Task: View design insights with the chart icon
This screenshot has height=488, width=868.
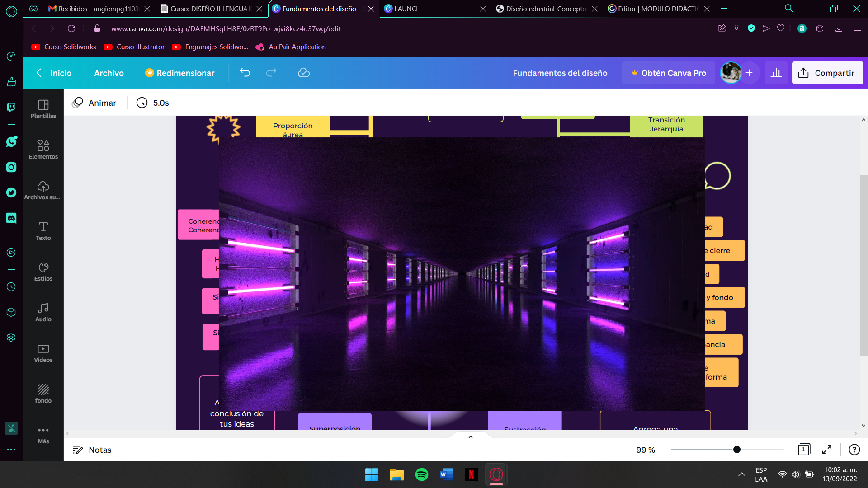Action: [x=776, y=73]
